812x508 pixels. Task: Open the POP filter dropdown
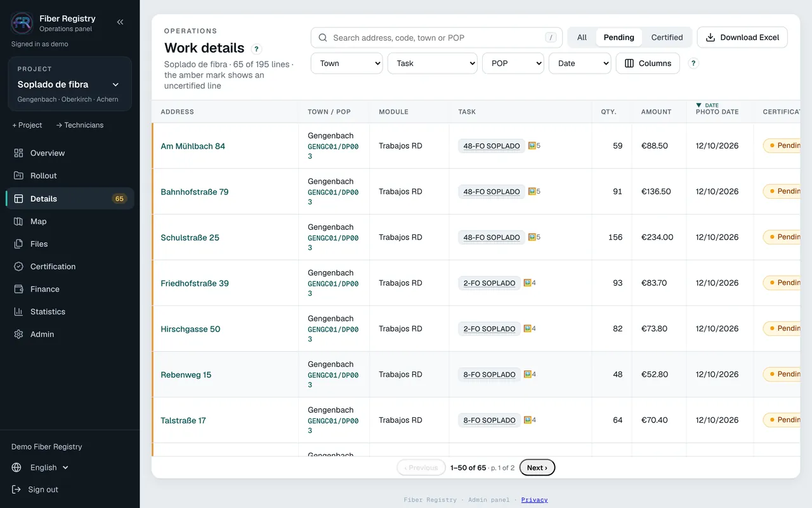click(x=513, y=63)
